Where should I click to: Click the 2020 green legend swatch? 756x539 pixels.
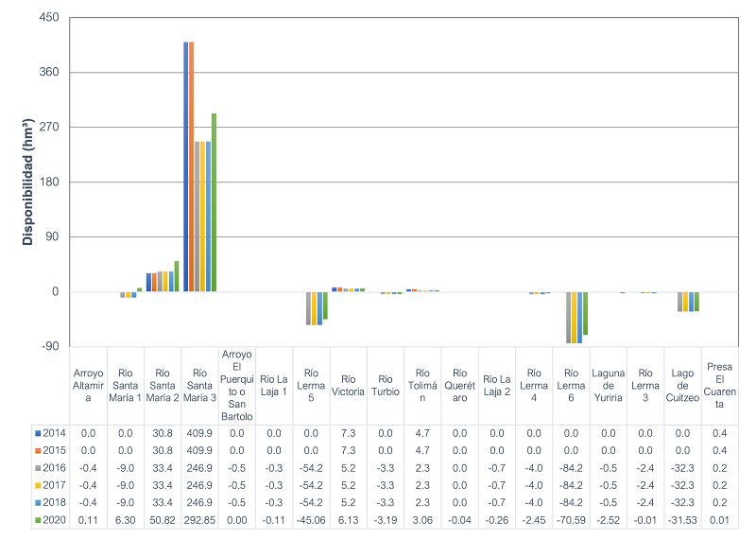(x=38, y=519)
